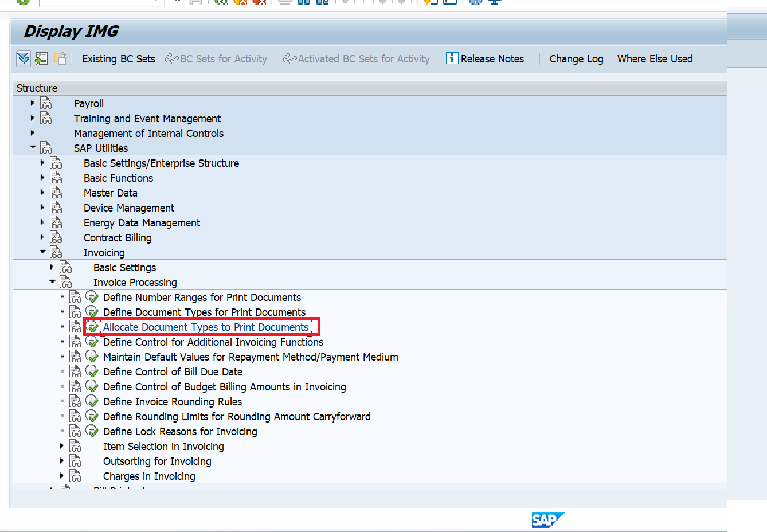Screen dimensions: 767x532
Task: Expand Charges in Invoicing node
Action: point(61,475)
